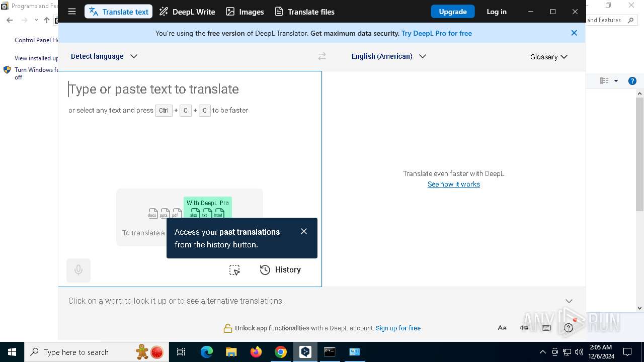This screenshot has height=362, width=644.
Task: Expand the dictionary lookup panel chevron
Action: 569,301
